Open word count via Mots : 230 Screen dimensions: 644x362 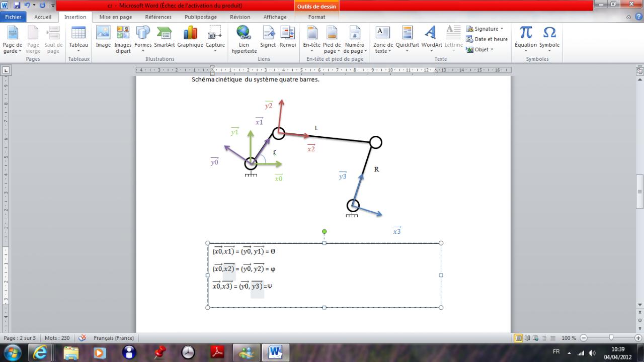[x=57, y=338]
